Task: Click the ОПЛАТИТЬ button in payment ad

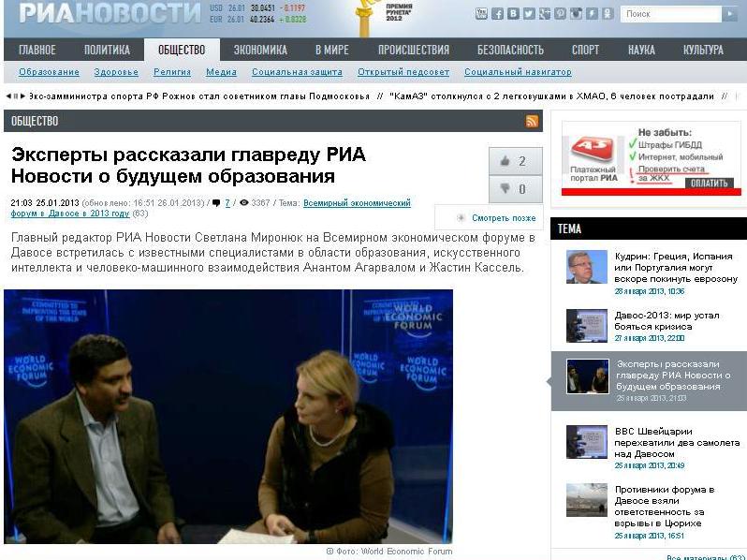Action: pos(710,183)
